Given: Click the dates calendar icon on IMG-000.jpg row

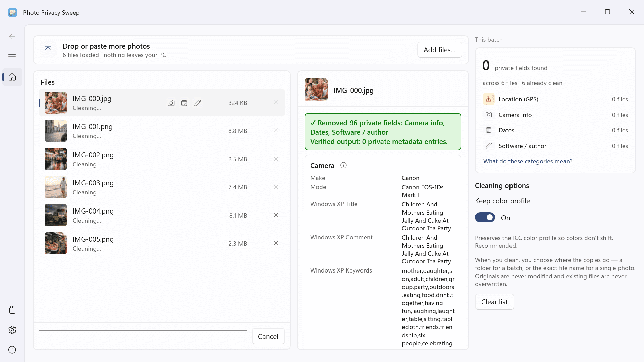Looking at the screenshot, I should [x=184, y=103].
